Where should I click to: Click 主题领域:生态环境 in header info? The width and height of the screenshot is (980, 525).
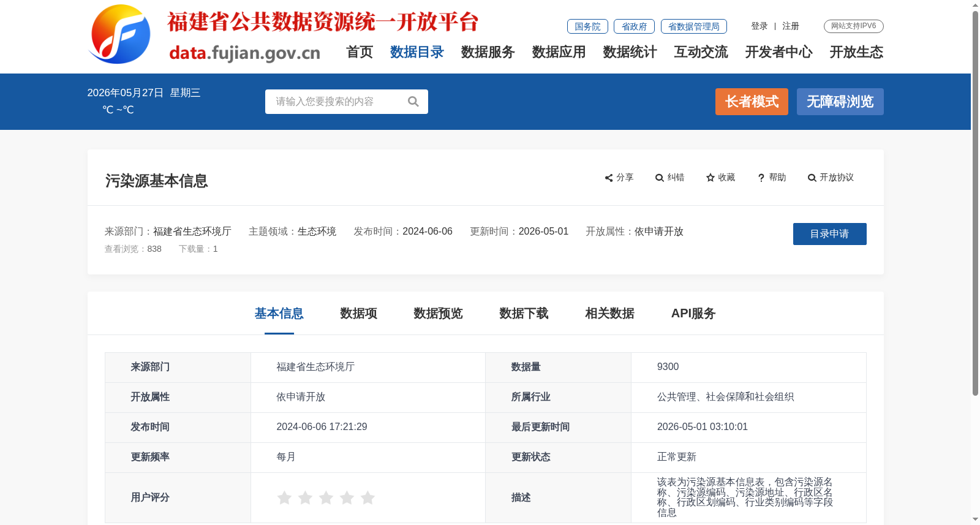click(292, 232)
